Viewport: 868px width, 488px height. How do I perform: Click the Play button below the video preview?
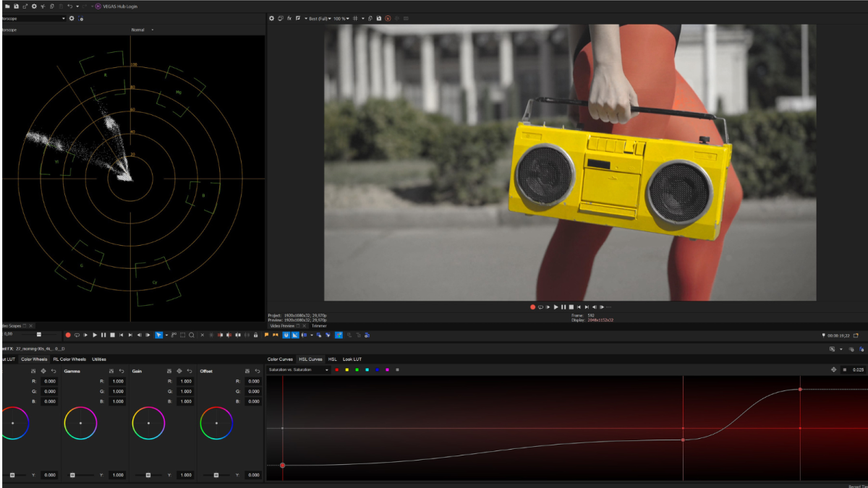click(556, 307)
